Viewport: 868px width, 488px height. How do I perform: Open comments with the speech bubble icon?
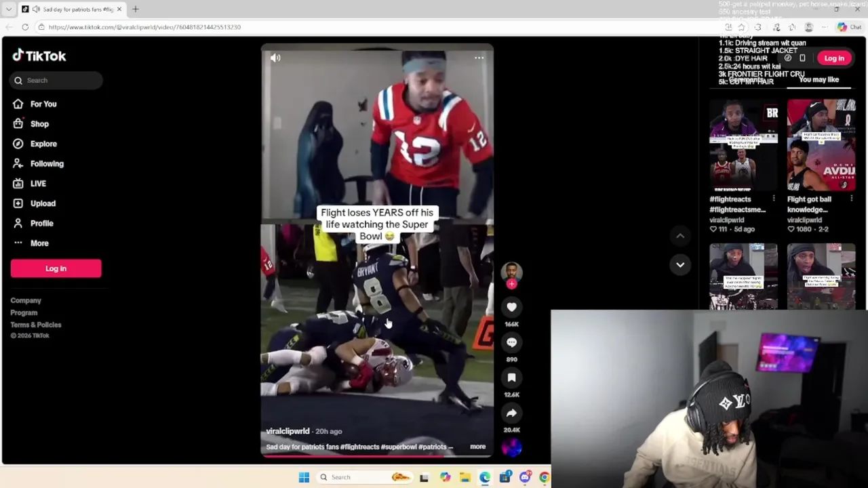click(511, 342)
